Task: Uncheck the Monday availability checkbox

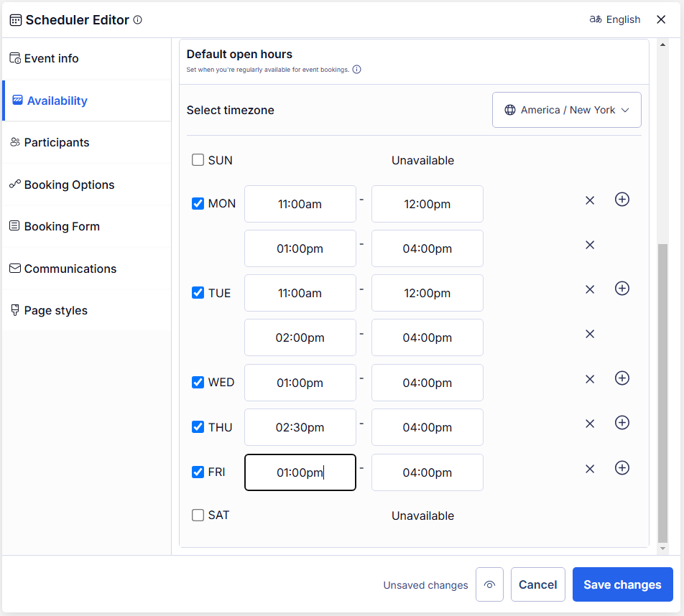Action: (x=198, y=204)
